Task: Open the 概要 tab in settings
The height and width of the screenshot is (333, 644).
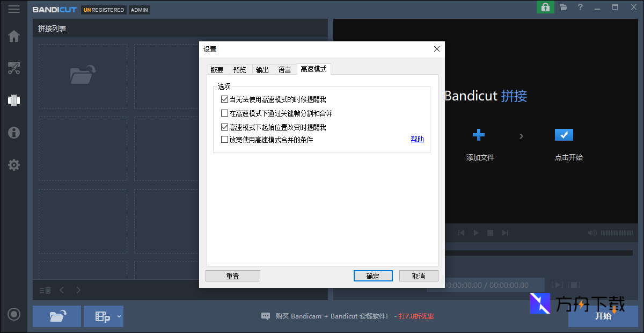Action: [x=218, y=69]
